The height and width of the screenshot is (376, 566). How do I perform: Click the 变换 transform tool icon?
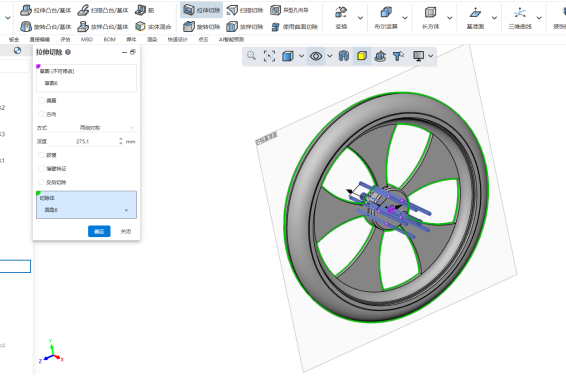tap(341, 13)
